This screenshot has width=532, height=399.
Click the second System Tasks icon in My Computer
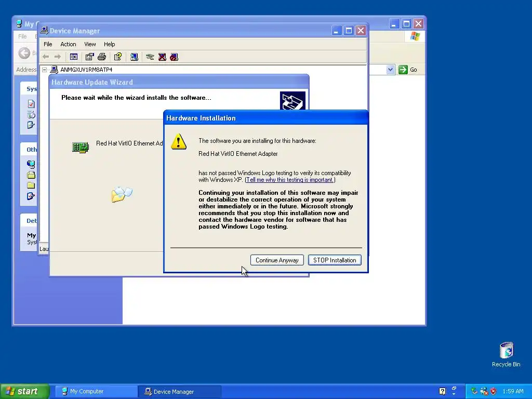[x=31, y=114]
